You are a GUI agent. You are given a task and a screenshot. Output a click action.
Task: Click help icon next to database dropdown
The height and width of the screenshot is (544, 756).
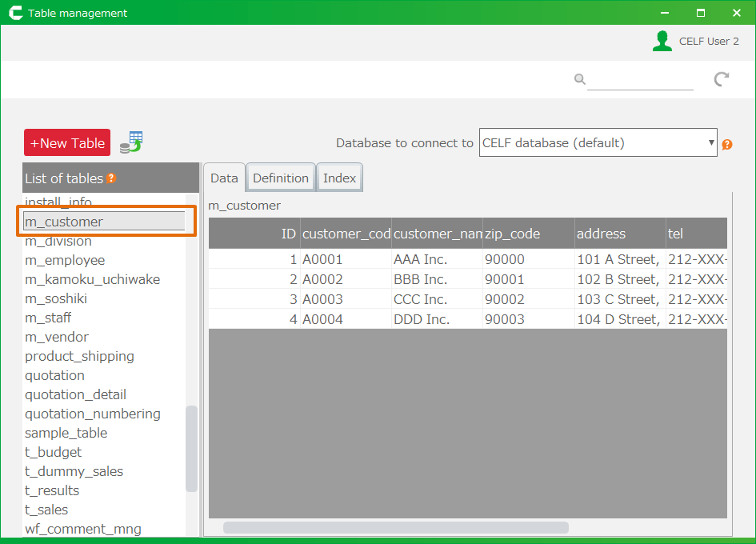pos(727,145)
